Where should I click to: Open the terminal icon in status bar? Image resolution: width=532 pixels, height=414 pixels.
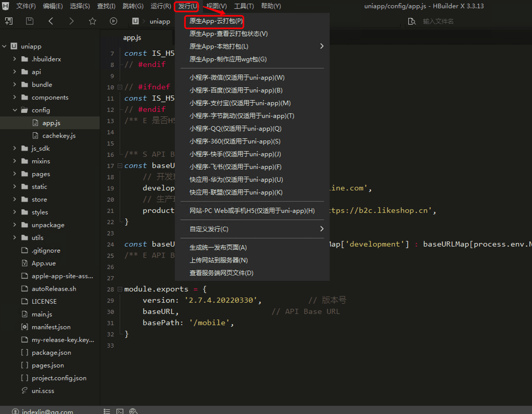click(120, 411)
